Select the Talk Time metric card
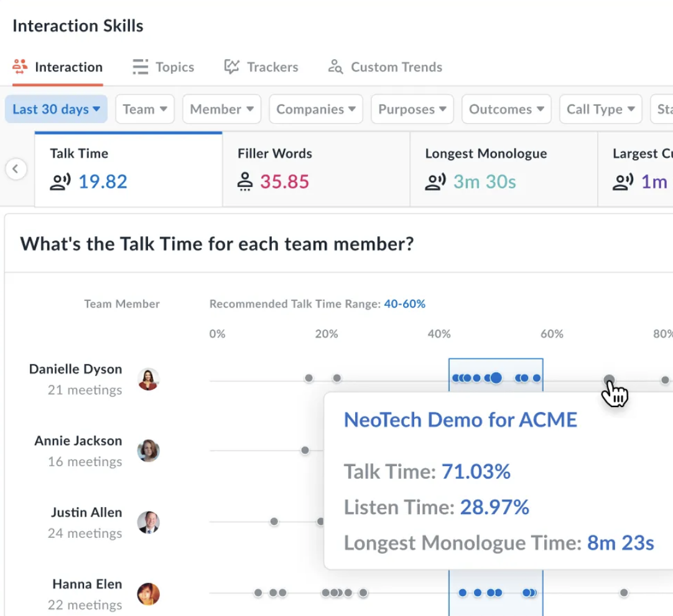 pos(128,170)
